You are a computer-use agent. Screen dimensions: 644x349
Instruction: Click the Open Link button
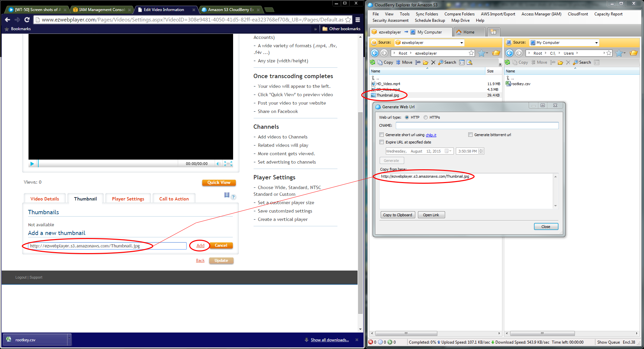[431, 215]
